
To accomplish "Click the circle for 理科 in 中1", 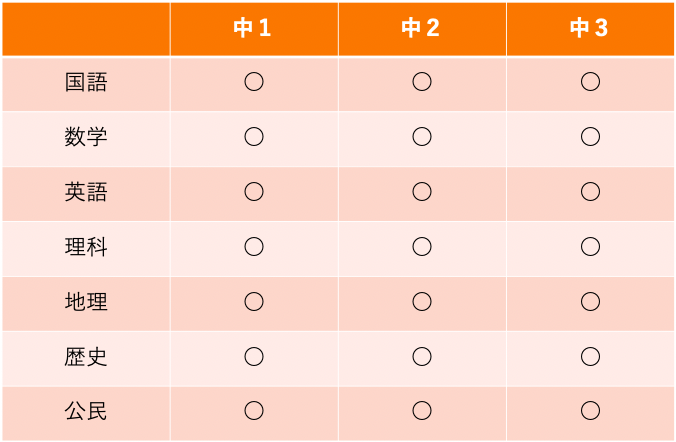I will click(x=254, y=247).
